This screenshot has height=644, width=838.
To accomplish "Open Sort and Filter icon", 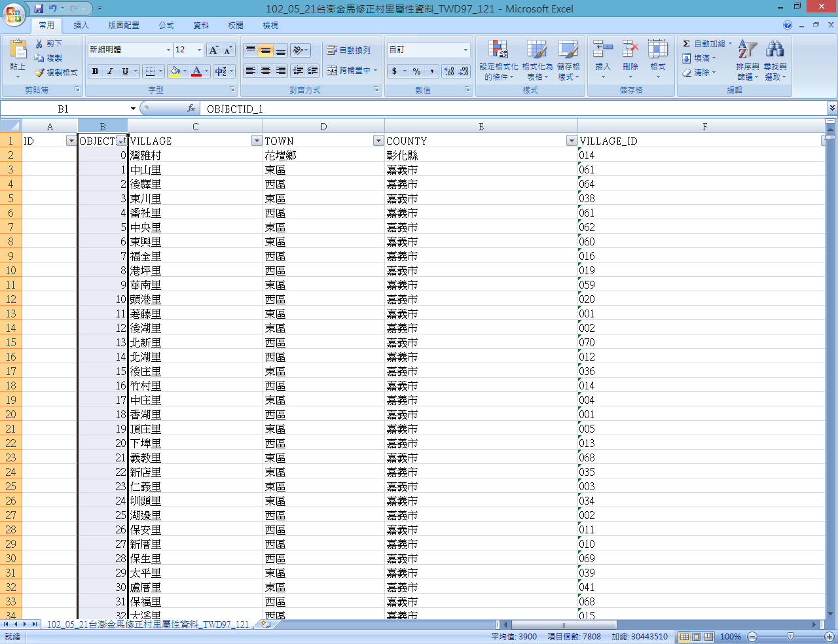I will coord(747,50).
